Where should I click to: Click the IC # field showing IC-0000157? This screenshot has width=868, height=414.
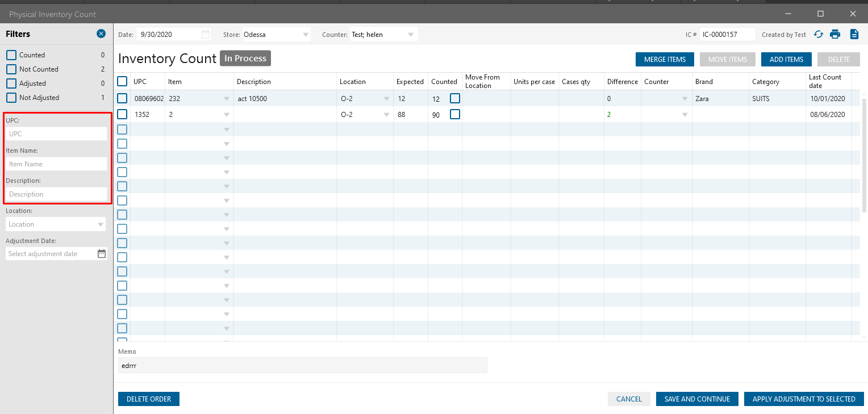pyautogui.click(x=727, y=35)
